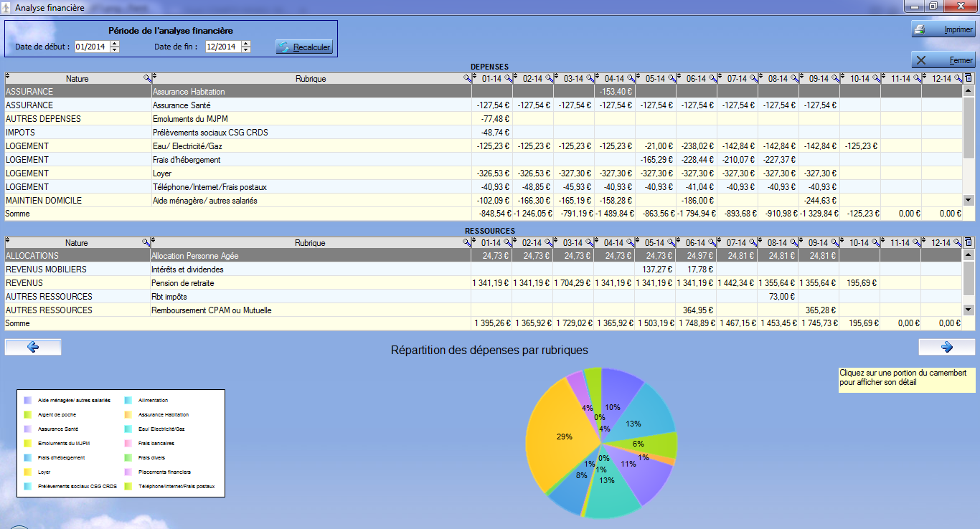Screen dimensions: 980x529
Task: Print the analysis with Imprimer
Action: click(x=943, y=30)
